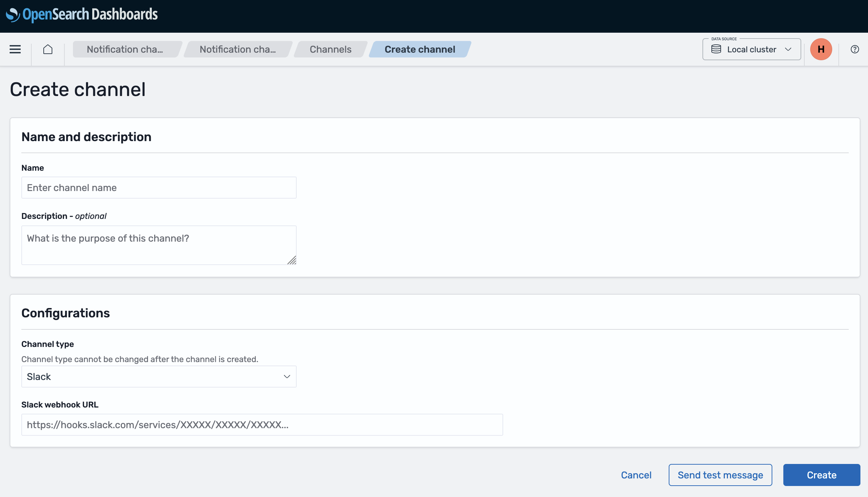Open the hamburger navigation menu

point(15,49)
